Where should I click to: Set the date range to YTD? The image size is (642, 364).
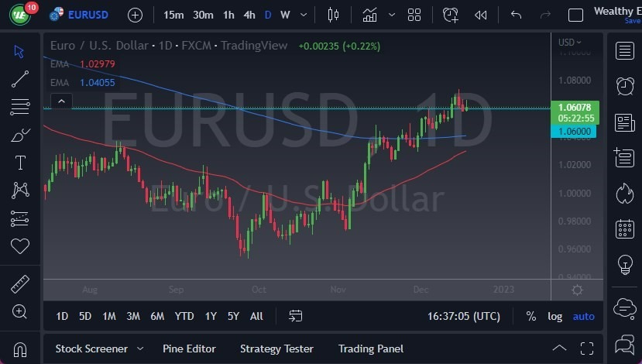coord(184,316)
